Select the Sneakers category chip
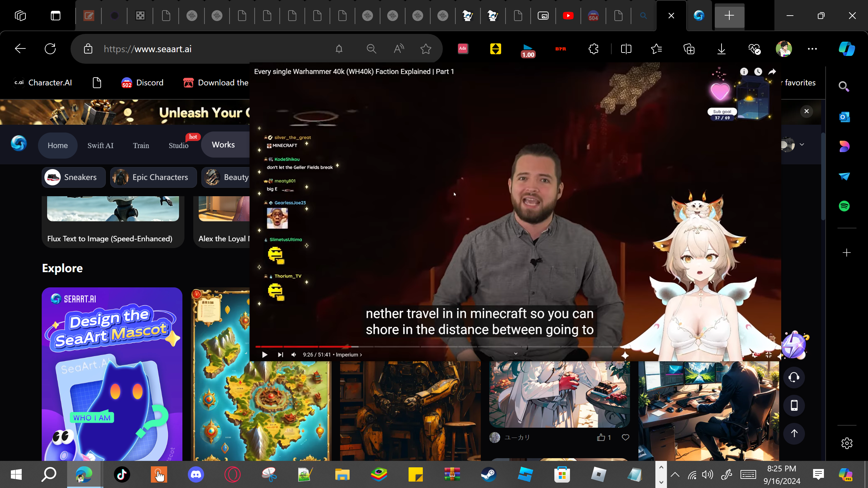 pos(74,177)
